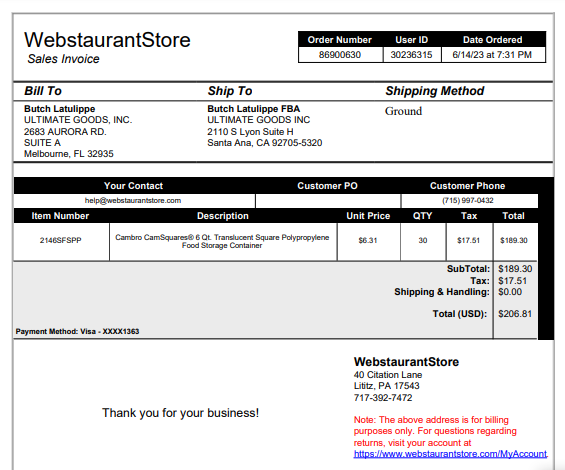Click the Ship To section heading
The image size is (565, 470).
tap(230, 91)
